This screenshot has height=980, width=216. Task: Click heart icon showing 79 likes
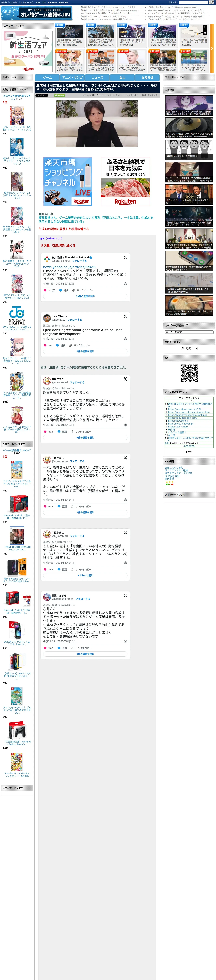[45, 345]
